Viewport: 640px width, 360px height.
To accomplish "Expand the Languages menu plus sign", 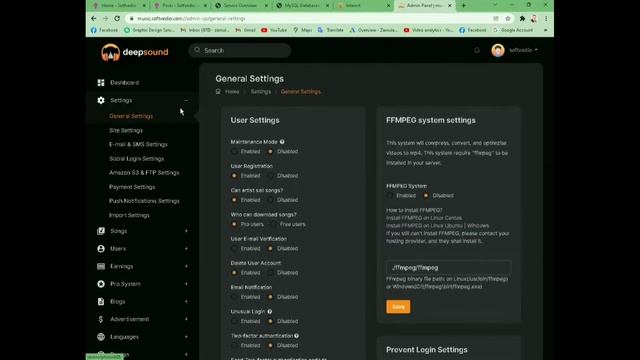I will [186, 337].
